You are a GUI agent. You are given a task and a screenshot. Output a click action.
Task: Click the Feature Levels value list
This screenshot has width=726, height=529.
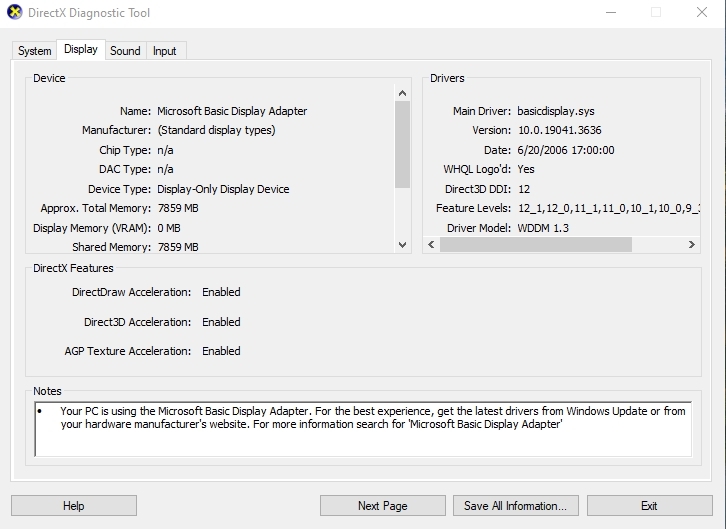pyautogui.click(x=608, y=208)
